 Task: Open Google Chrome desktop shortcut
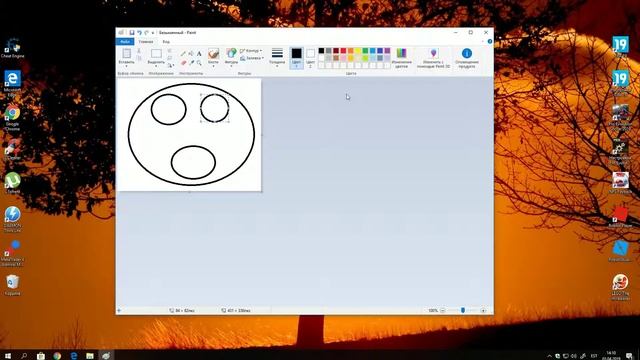[12, 117]
